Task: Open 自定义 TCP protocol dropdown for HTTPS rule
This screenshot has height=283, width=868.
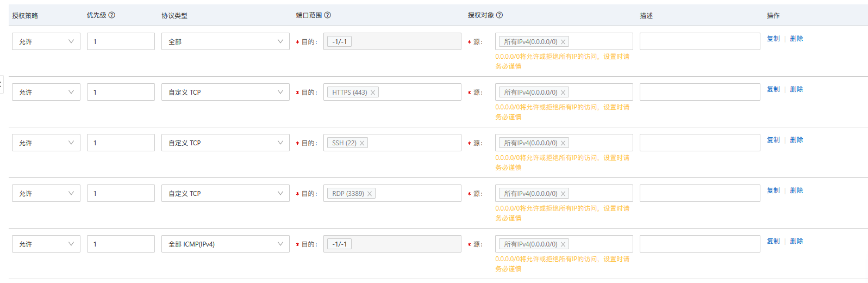Action: (x=226, y=92)
